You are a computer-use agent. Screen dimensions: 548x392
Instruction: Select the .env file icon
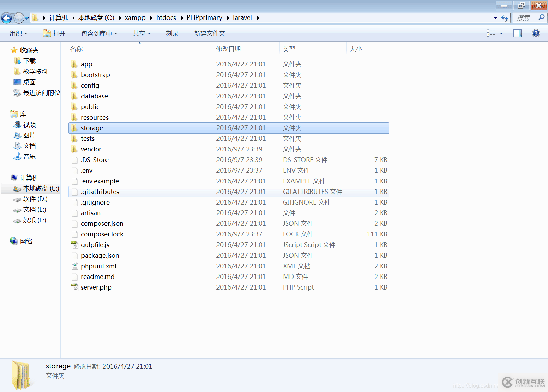pyautogui.click(x=74, y=170)
